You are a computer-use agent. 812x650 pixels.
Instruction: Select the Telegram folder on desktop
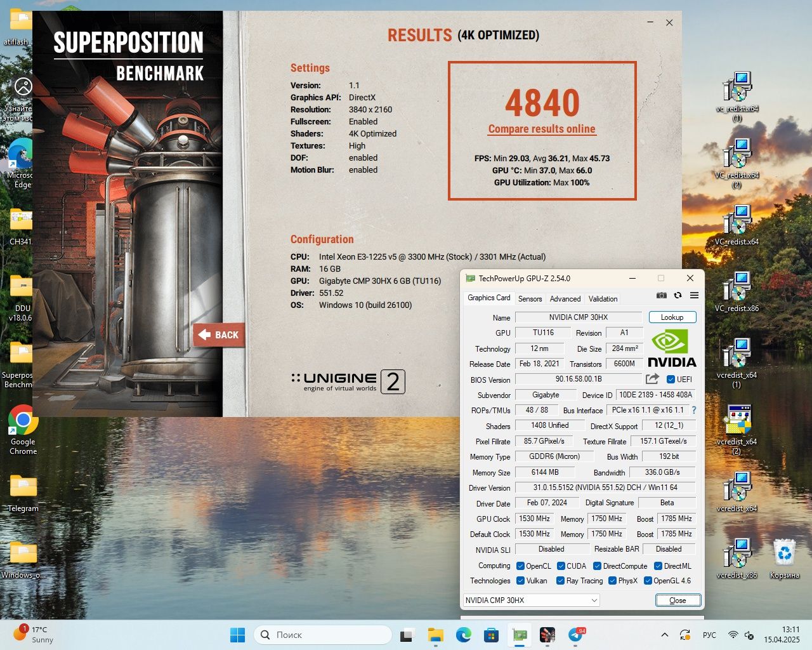[x=23, y=494]
